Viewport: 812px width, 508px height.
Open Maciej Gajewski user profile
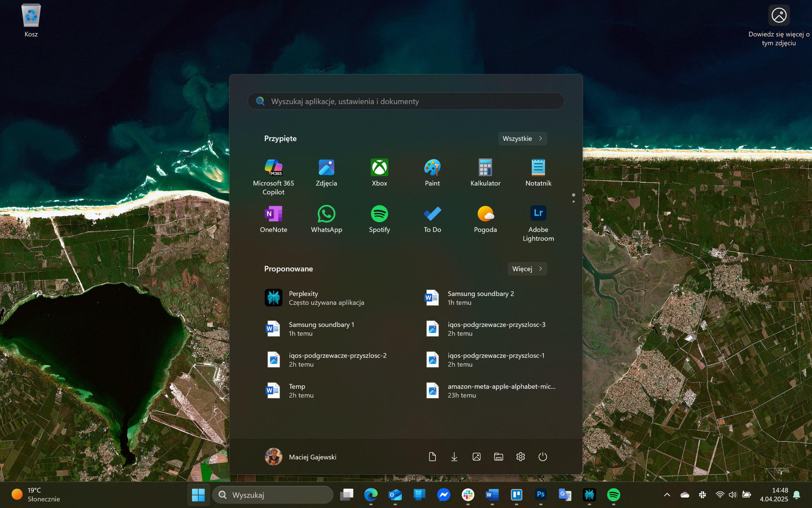(x=301, y=457)
